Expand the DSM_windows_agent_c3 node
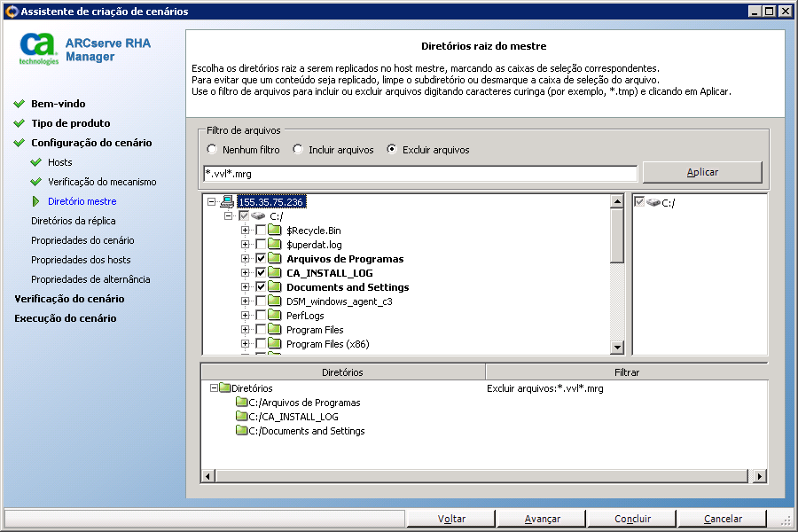This screenshot has height=532, width=798. click(x=246, y=301)
